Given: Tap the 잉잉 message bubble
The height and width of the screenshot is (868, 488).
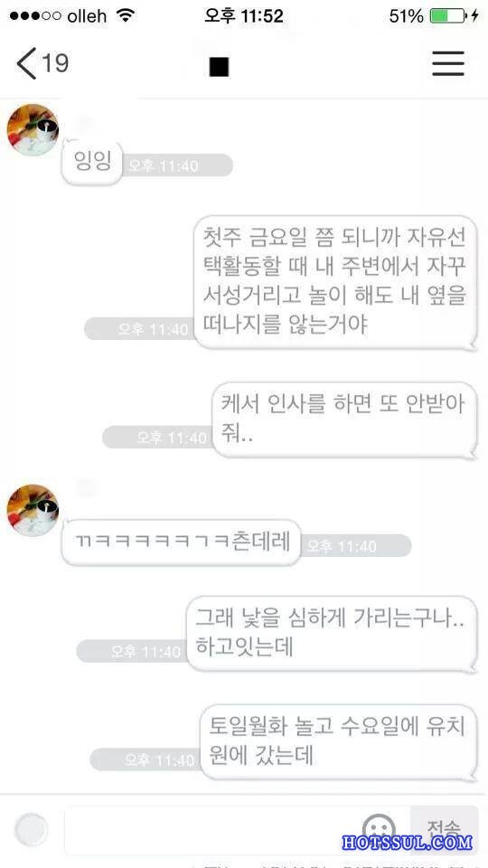Looking at the screenshot, I should tap(92, 163).
